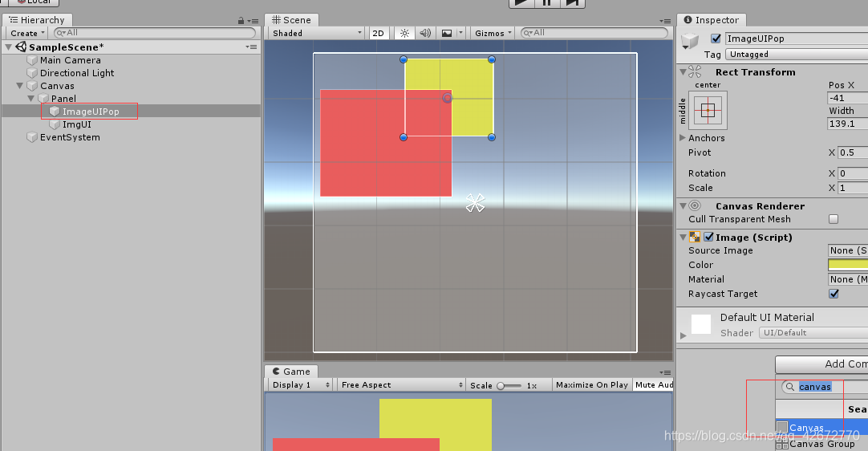Select ImageUIPop in Hierarchy

[x=91, y=112]
